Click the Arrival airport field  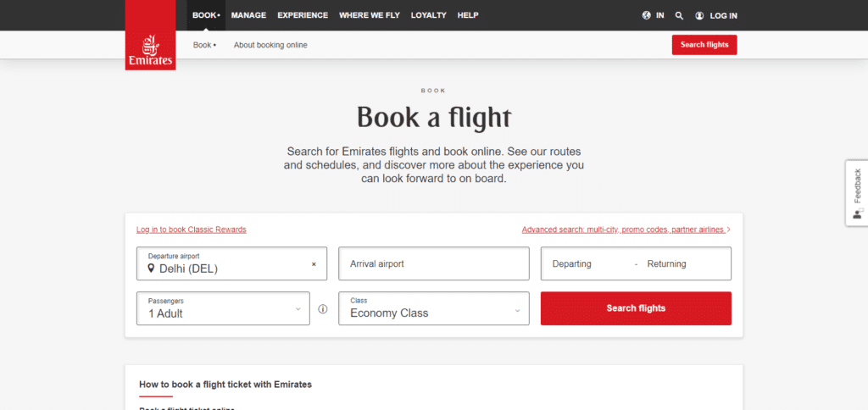click(434, 264)
